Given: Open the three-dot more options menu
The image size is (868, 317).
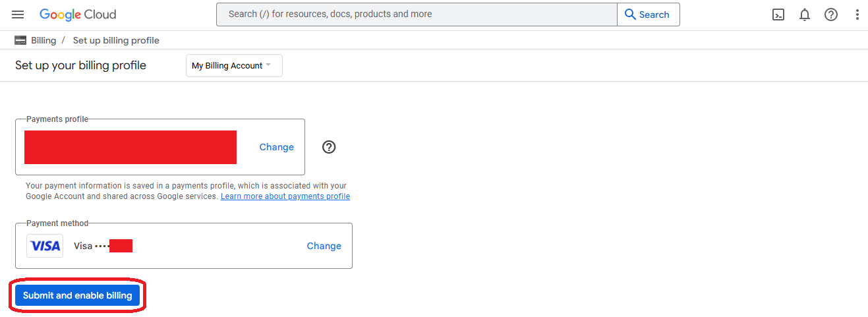Looking at the screenshot, I should tap(857, 14).
